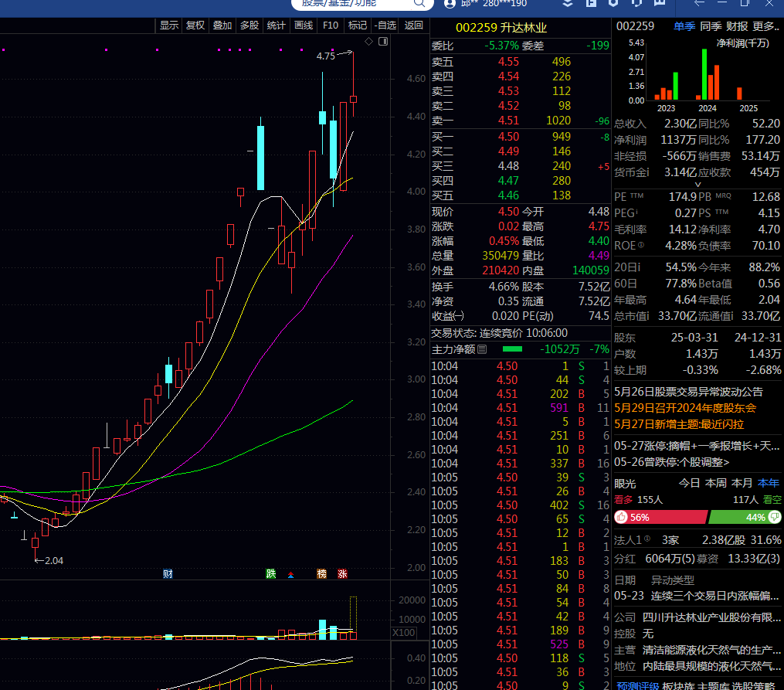Expand the 更多.. financial options
784x690 pixels.
coord(765,26)
